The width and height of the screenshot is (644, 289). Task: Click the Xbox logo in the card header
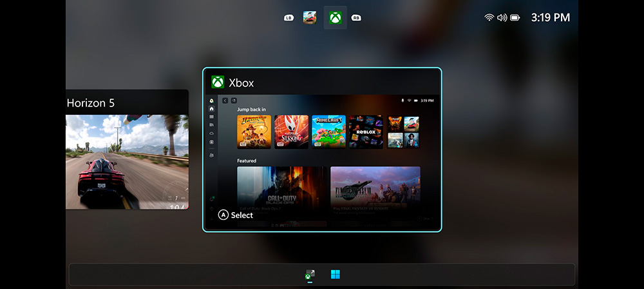[x=218, y=83]
